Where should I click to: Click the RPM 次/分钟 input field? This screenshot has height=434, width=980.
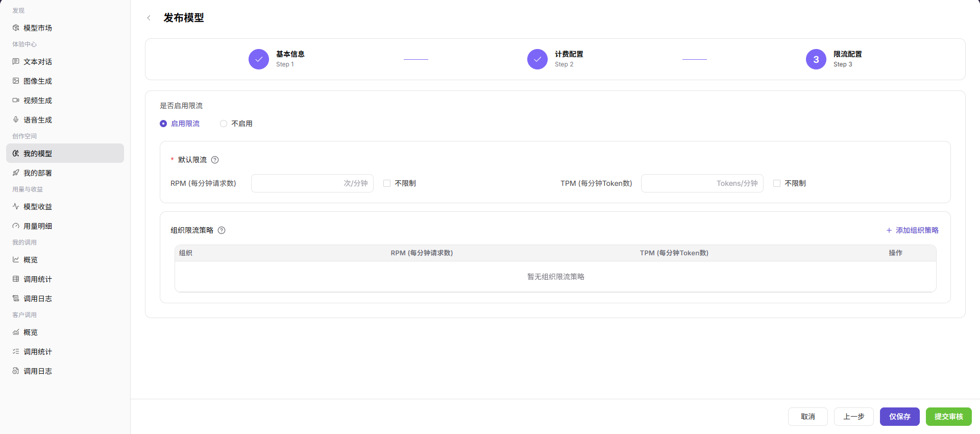(x=312, y=183)
